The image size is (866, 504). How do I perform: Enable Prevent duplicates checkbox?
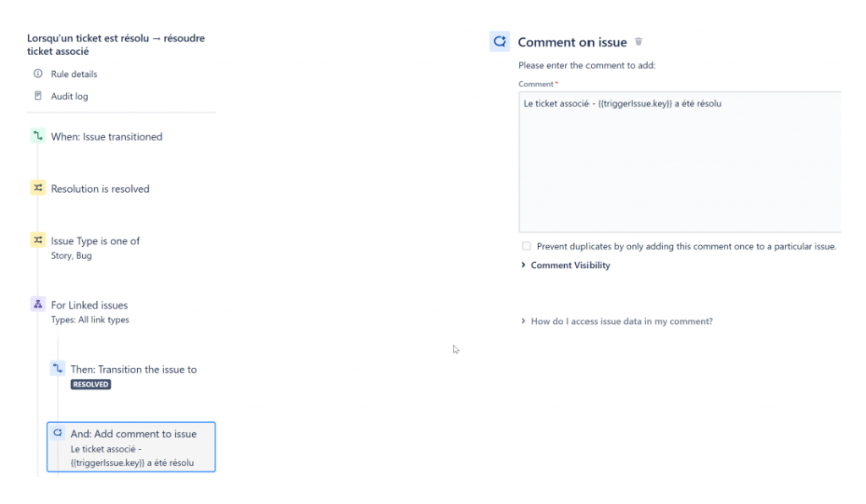(x=526, y=246)
